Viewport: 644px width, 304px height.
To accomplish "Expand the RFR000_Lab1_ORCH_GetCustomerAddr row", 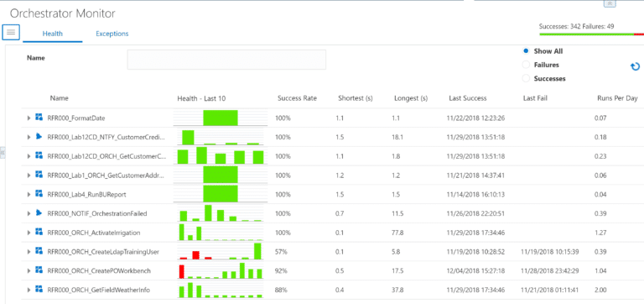I will (29, 176).
